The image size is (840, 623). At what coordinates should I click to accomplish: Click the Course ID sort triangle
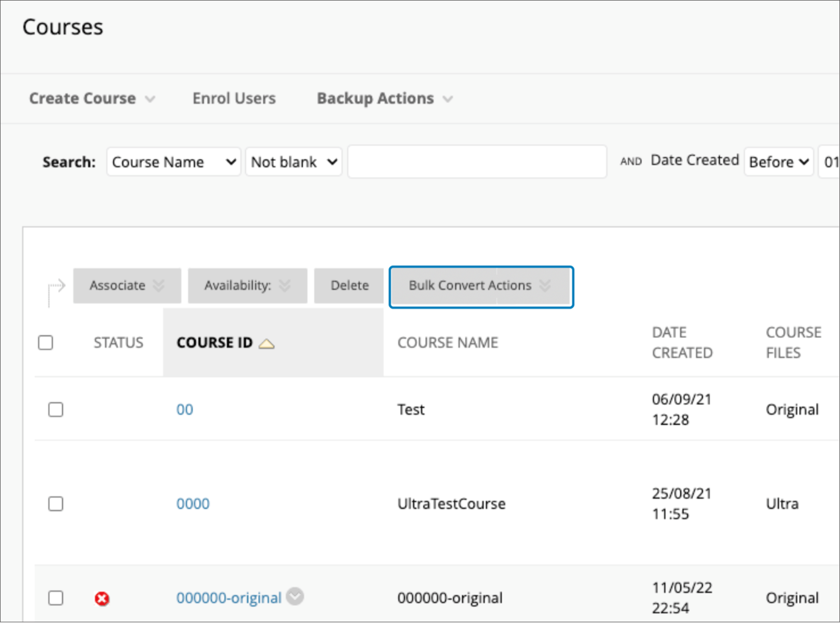click(267, 343)
